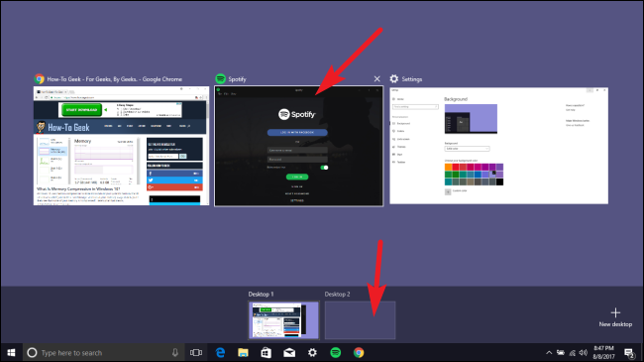Click the Chrome icon beside the How-To Geek title

tap(40, 78)
